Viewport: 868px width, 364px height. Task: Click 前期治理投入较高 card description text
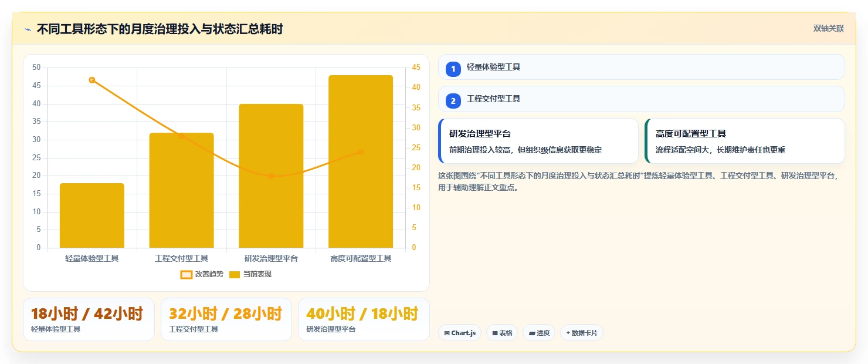coord(525,150)
